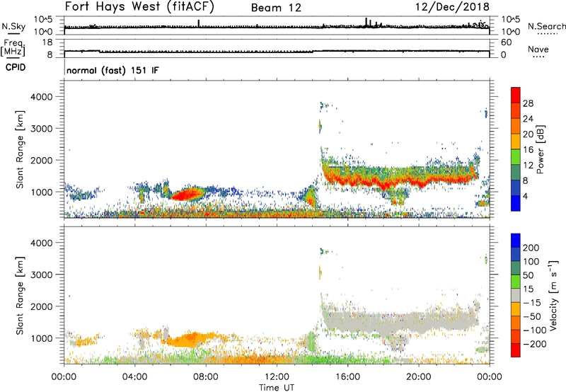The height and width of the screenshot is (392, 566).
Task: Click the "Freq. [MHz]" axis label
Action: [x=13, y=47]
